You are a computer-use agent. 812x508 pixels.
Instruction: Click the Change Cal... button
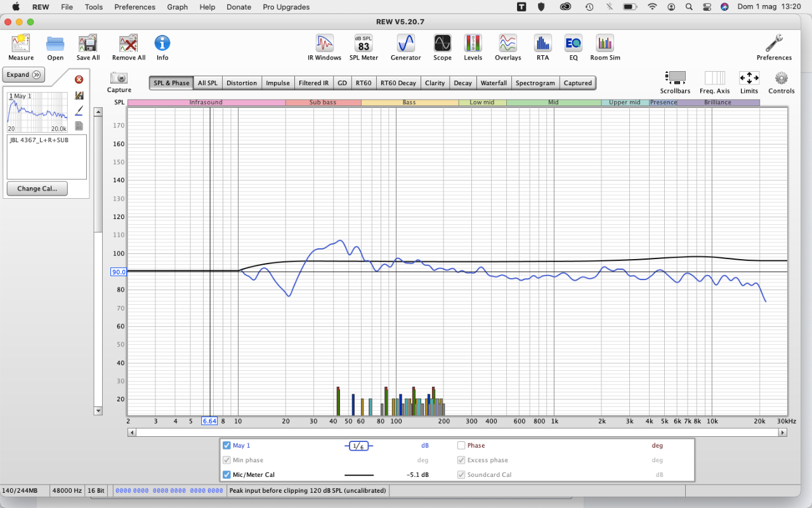[37, 189]
